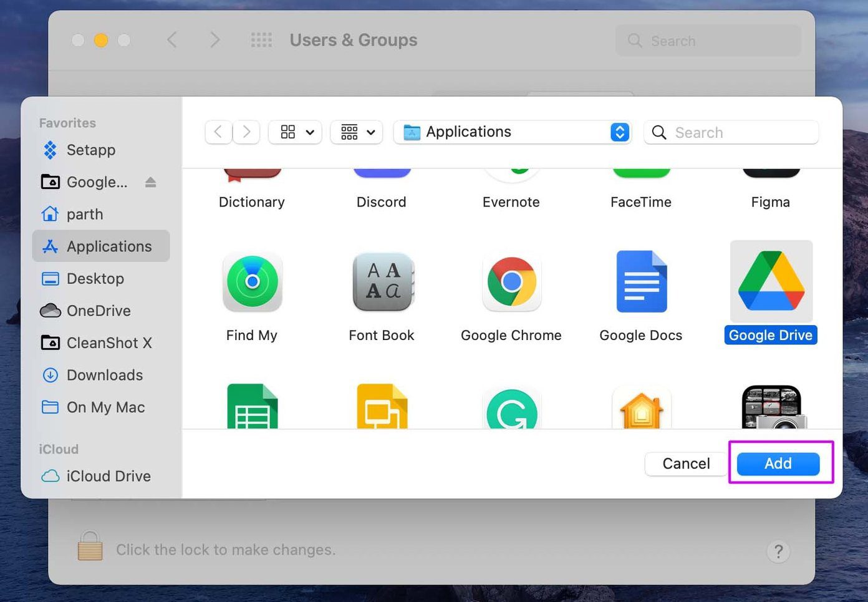Click the Google Chrome file name label
Viewport: 868px width, 602px height.
(x=511, y=335)
